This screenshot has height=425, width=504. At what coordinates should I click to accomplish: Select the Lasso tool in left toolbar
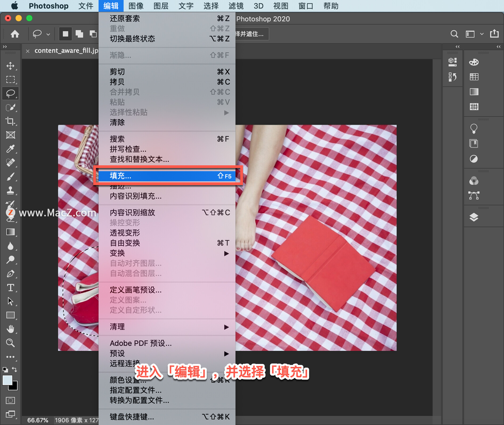(10, 94)
